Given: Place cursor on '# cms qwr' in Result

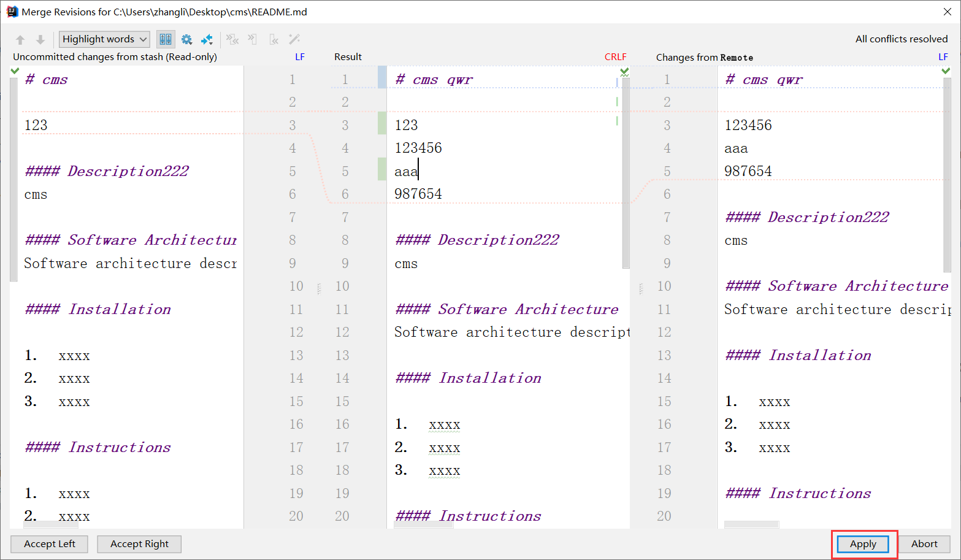Looking at the screenshot, I should tap(434, 79).
